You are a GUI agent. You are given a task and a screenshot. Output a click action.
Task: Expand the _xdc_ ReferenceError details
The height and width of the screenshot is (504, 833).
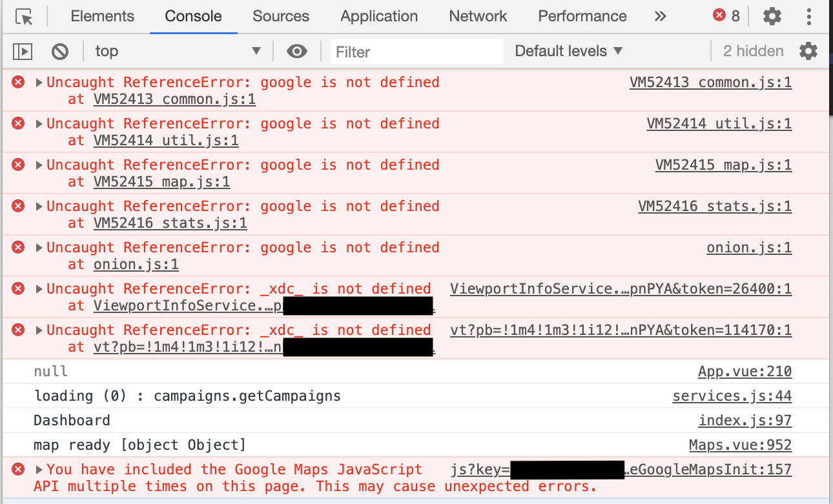click(38, 288)
